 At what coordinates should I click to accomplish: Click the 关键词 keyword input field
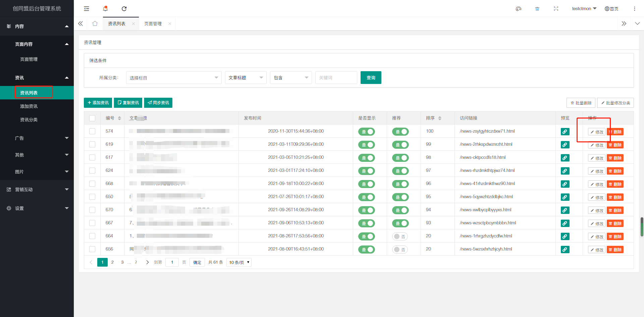tap(336, 78)
